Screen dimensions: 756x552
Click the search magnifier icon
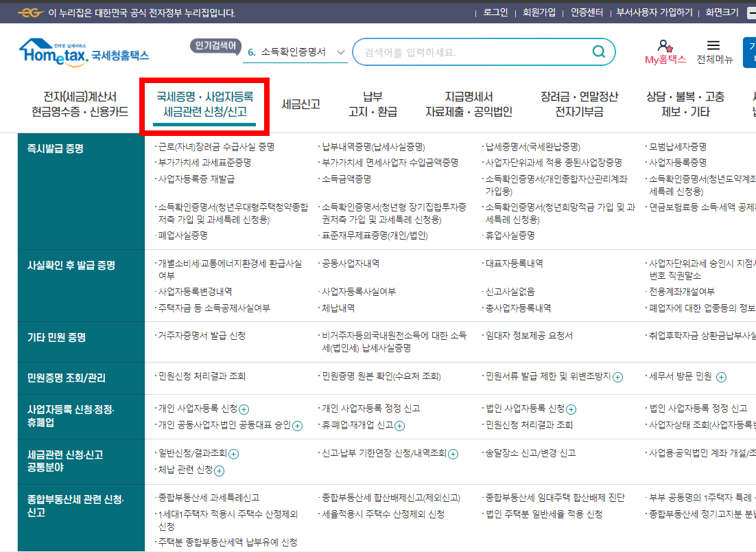click(598, 51)
